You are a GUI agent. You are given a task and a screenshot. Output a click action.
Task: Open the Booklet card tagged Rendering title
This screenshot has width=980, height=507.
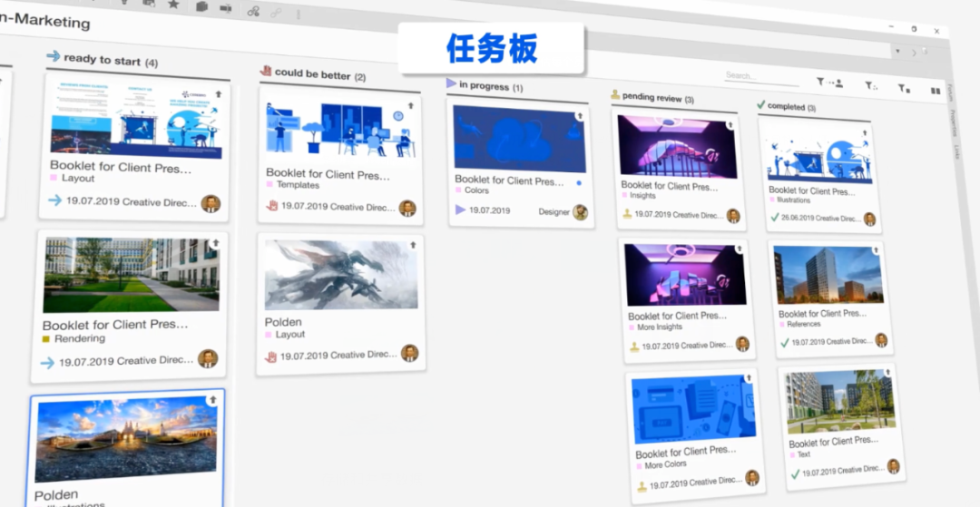pos(115,325)
